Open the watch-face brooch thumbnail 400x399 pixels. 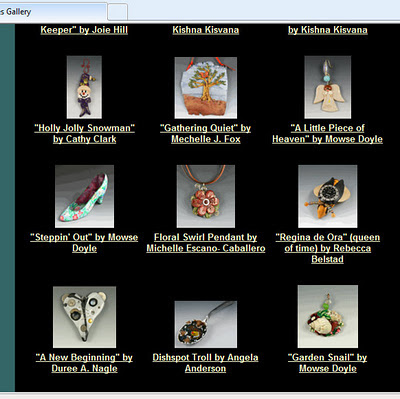coord(328,196)
